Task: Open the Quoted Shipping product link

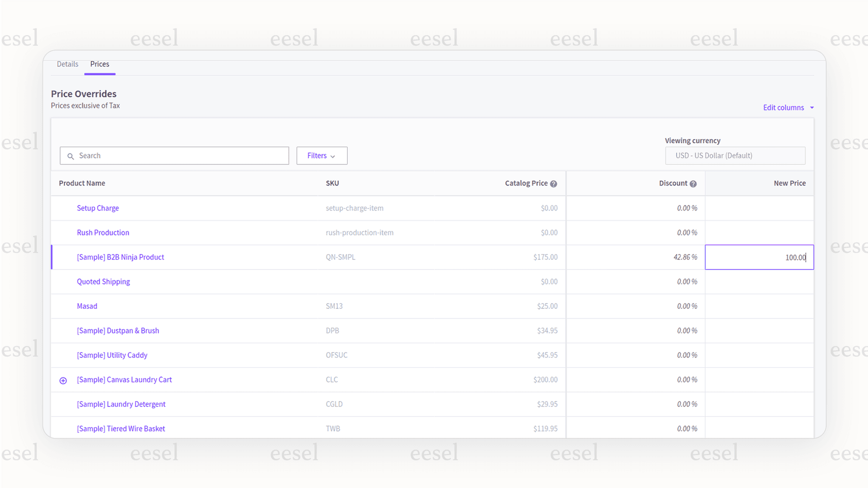Action: [x=103, y=281]
